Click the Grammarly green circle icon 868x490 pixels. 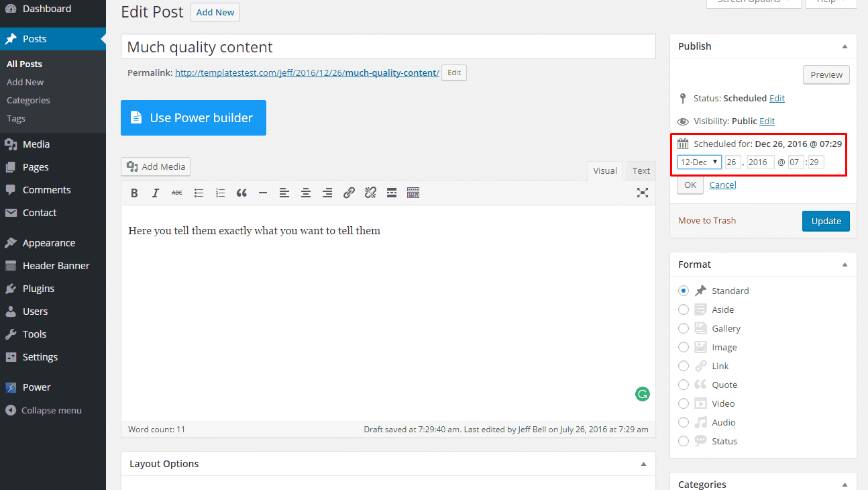tap(642, 394)
